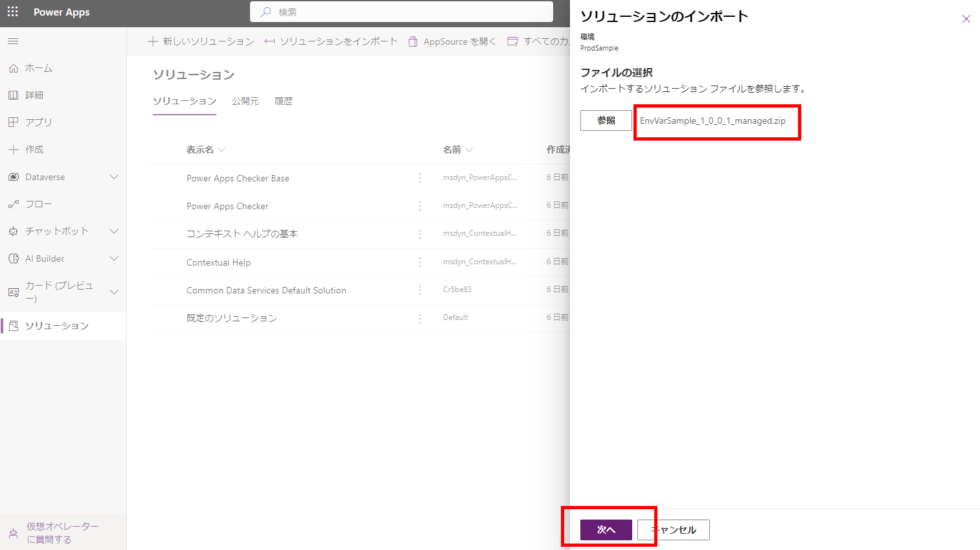
Task: Collapse the left navigation hamburger menu
Action: [13, 41]
